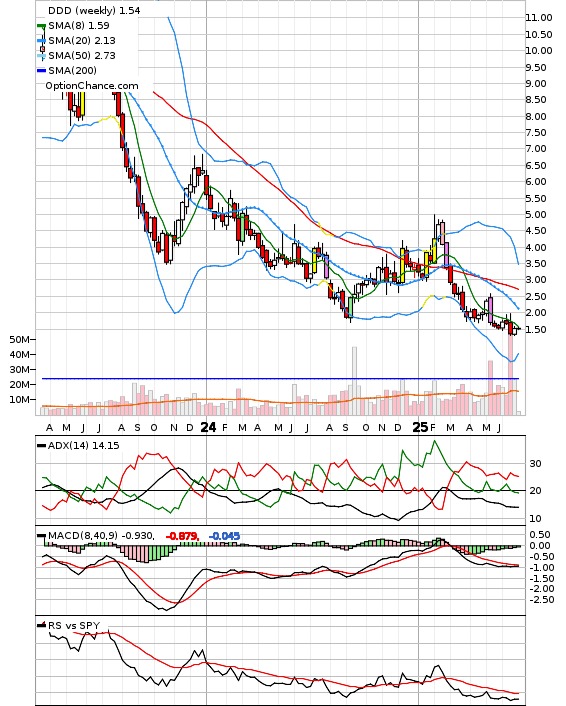Screen dimensions: 566x706
Task: Click the SMA(8) 1.59 legend label
Action: tap(79, 26)
